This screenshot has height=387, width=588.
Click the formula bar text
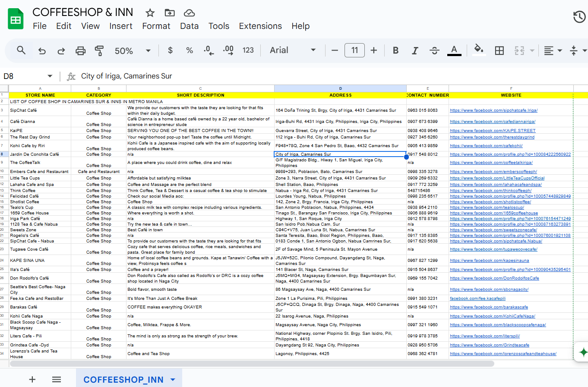(x=126, y=76)
